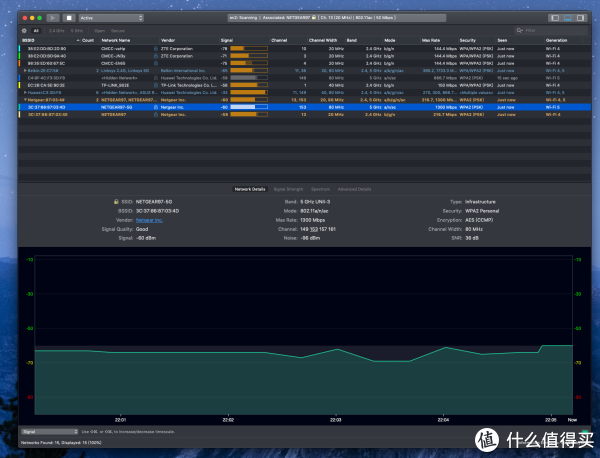Open the Signal graph type dropdown
Image resolution: width=600 pixels, height=458 pixels.
click(x=49, y=432)
